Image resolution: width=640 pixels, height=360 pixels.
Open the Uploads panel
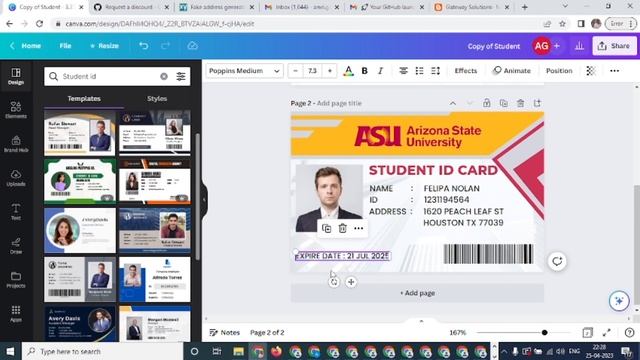(x=16, y=178)
